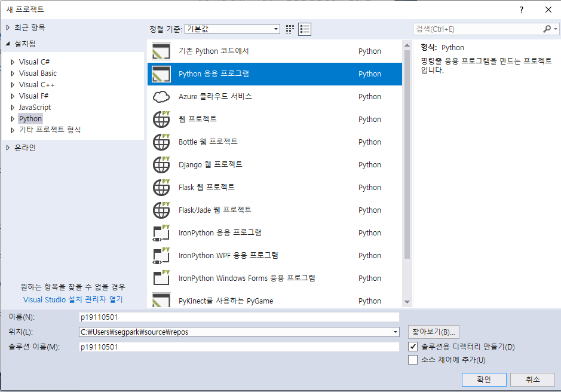
Task: Select the Flask/Jade 웹 프로젝트 text
Action: 214,210
